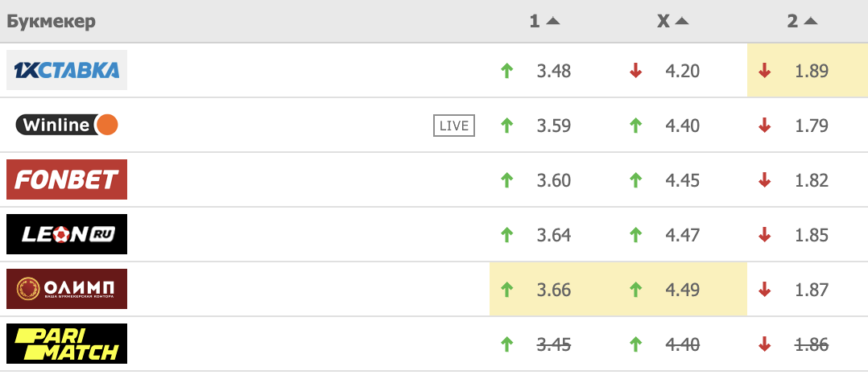
Task: Select the Leon.ru bookmaker logo
Action: (67, 234)
